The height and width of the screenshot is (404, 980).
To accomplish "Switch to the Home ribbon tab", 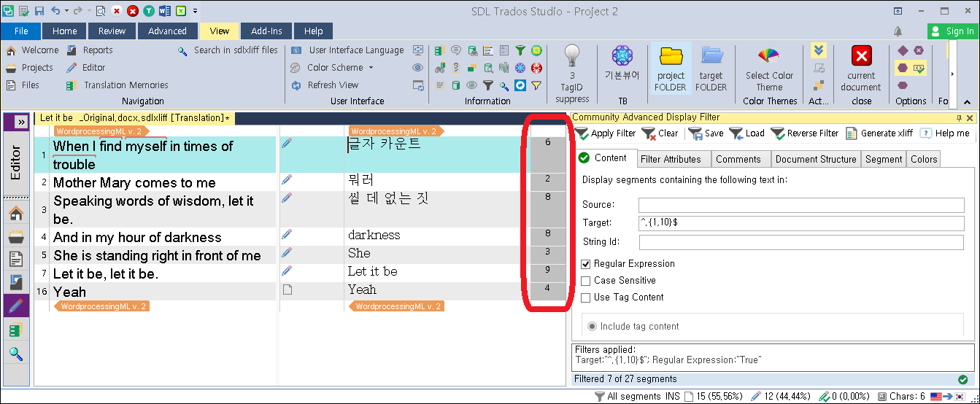I will tap(65, 31).
